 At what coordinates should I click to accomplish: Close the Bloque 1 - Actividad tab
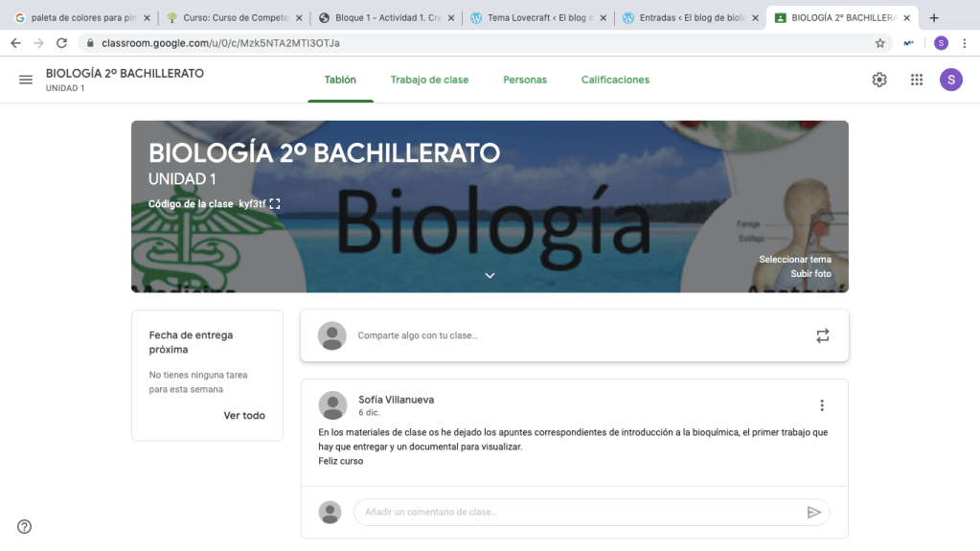(x=451, y=18)
